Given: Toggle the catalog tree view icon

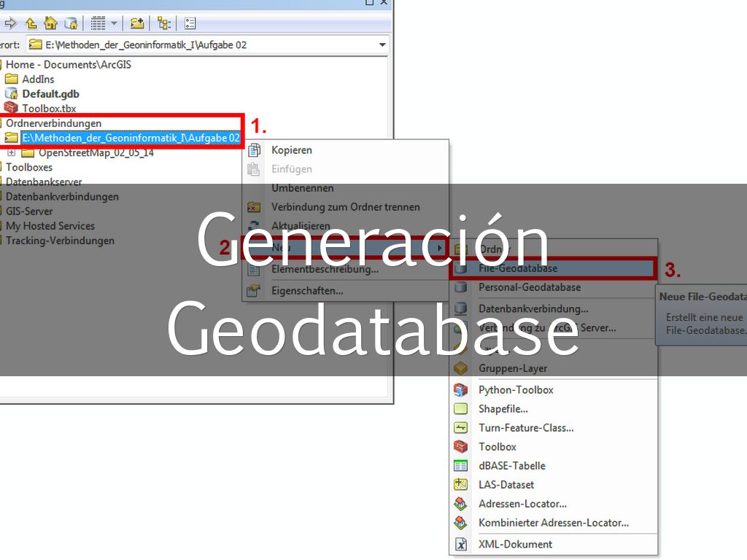Looking at the screenshot, I should [x=163, y=23].
